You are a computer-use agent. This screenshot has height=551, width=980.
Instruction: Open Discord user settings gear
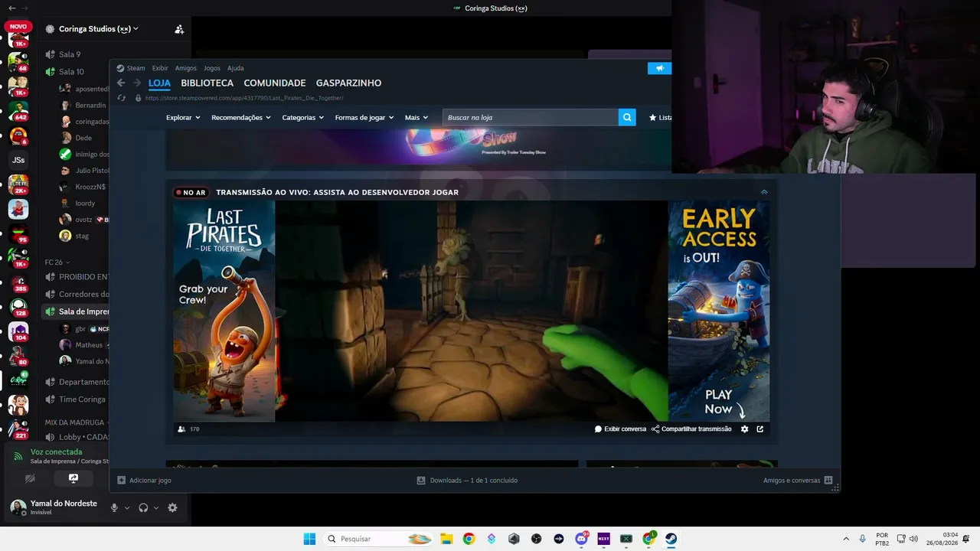click(x=172, y=507)
